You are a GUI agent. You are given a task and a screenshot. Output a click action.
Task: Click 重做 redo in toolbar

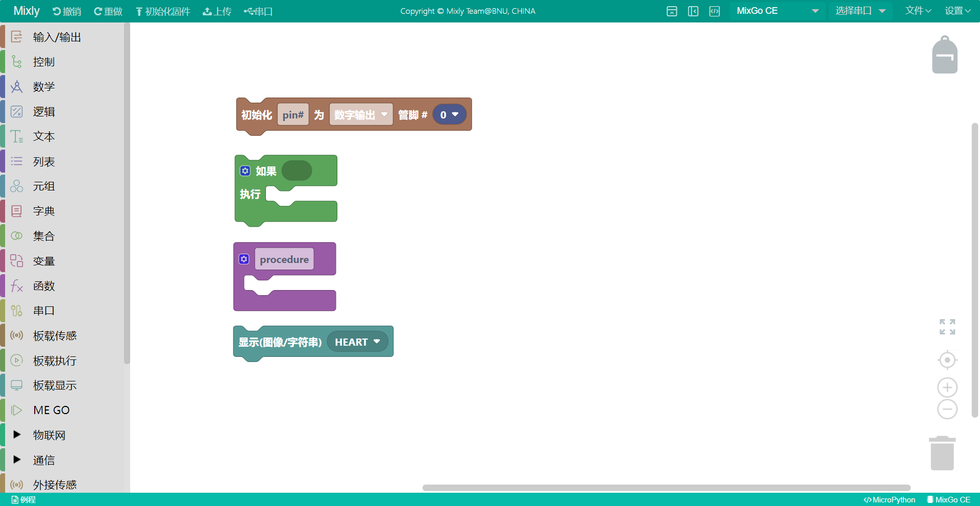(x=108, y=11)
